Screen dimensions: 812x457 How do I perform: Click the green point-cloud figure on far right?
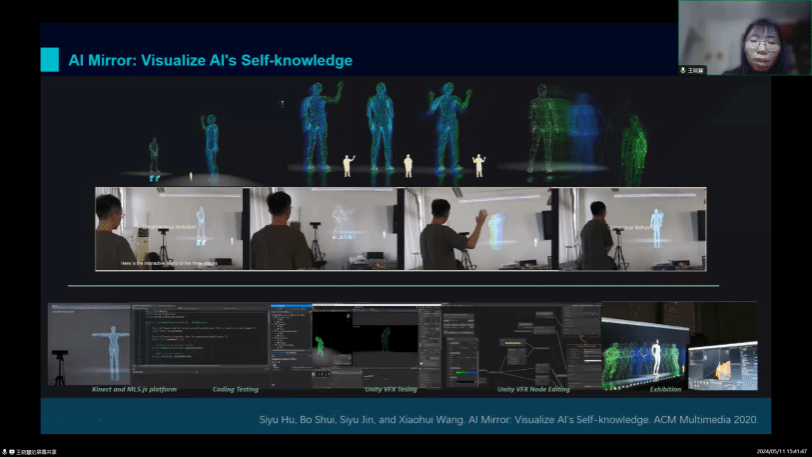tap(633, 148)
